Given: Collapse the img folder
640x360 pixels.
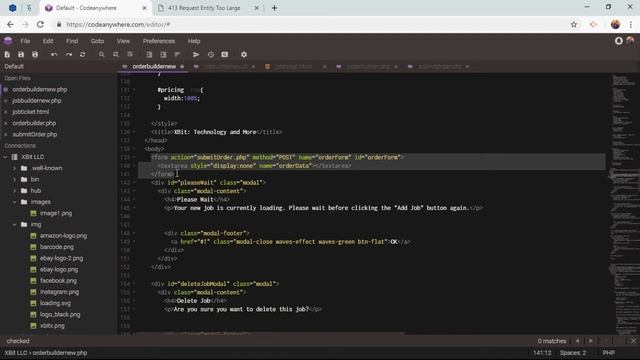Looking at the screenshot, I should 15,224.
